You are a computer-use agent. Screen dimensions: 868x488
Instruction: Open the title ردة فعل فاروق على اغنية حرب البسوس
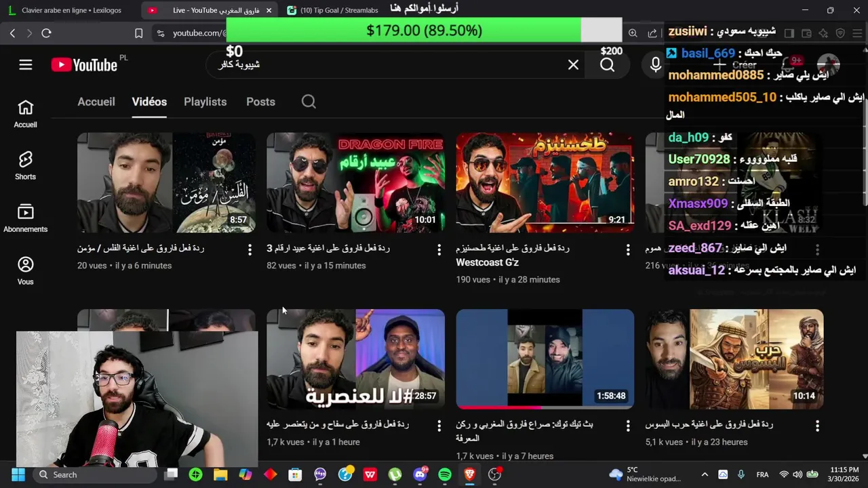click(x=709, y=424)
